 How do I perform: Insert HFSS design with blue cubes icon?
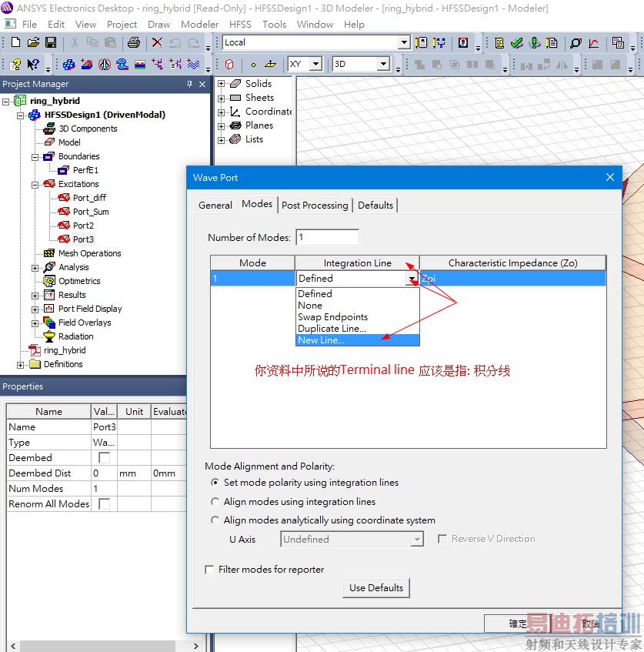point(68,64)
